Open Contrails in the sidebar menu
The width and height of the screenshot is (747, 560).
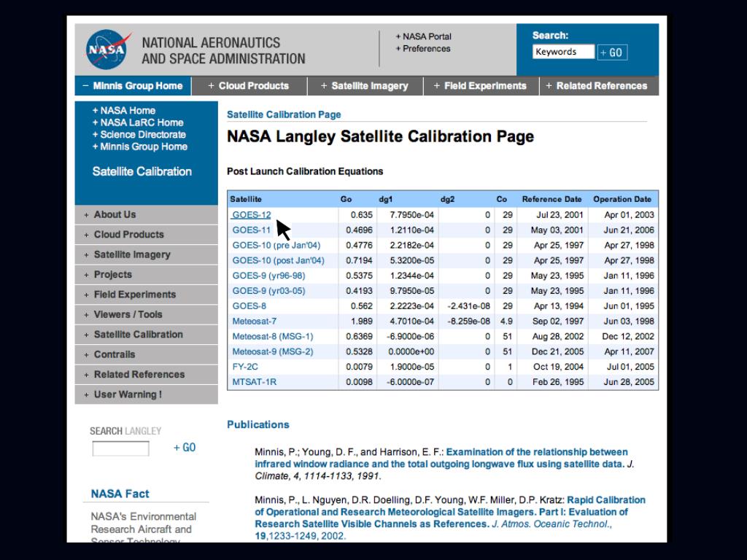pos(146,355)
